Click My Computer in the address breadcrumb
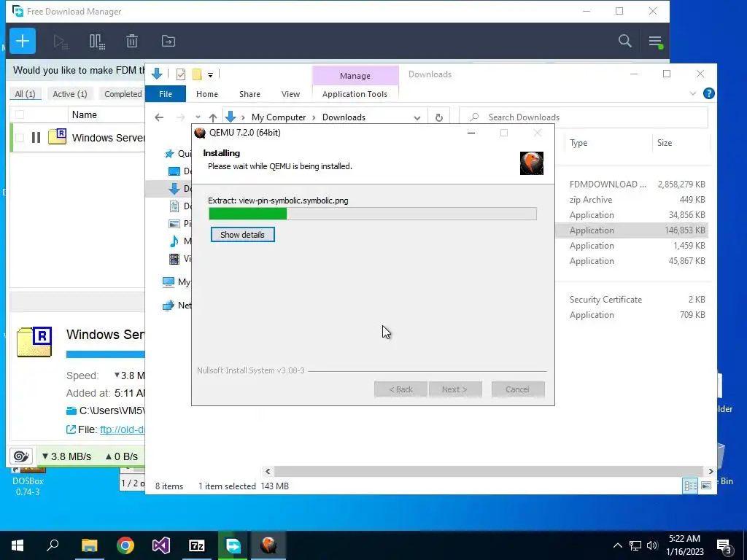747x560 pixels. [279, 117]
